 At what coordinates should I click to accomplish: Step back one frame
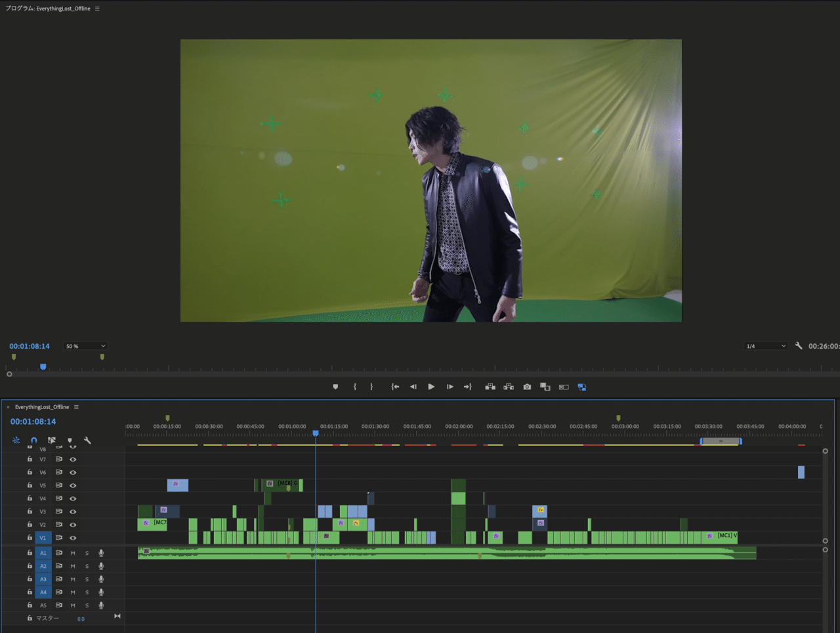click(x=413, y=387)
